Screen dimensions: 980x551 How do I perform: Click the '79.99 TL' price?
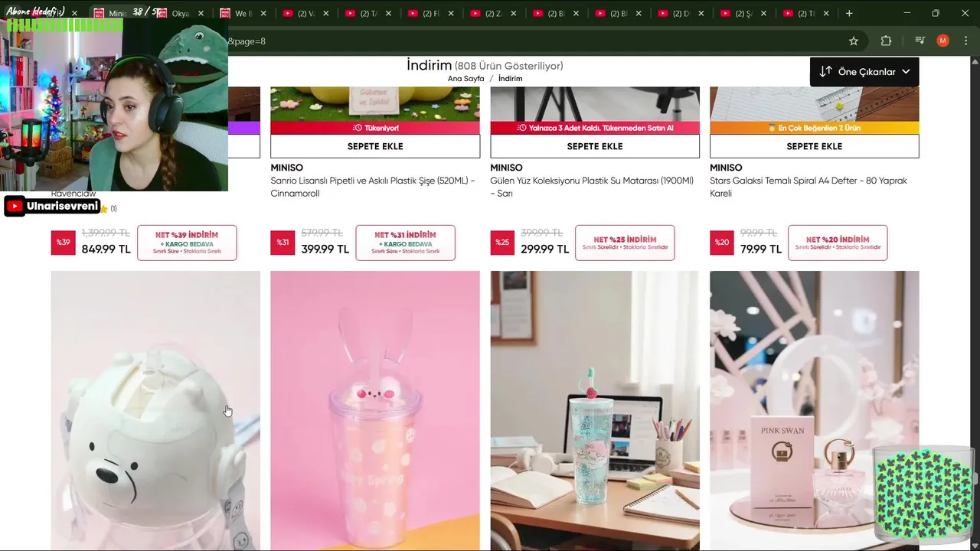[x=761, y=249]
